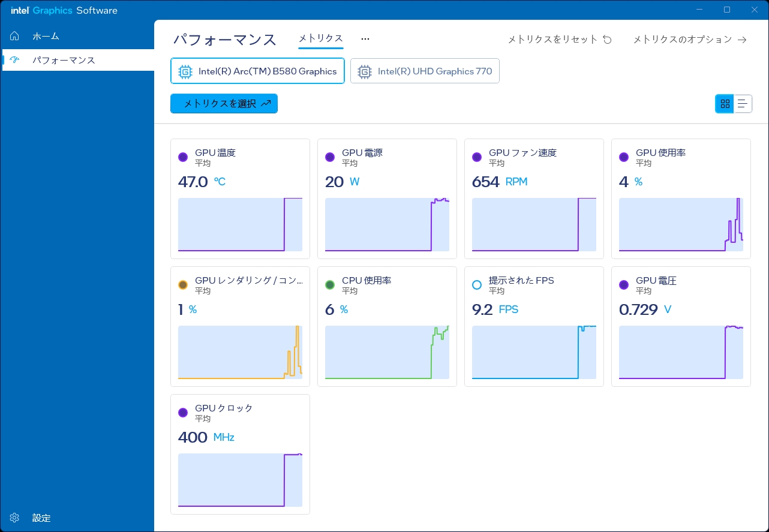Click the right arrow beside メトリクスのオプション

pos(742,40)
